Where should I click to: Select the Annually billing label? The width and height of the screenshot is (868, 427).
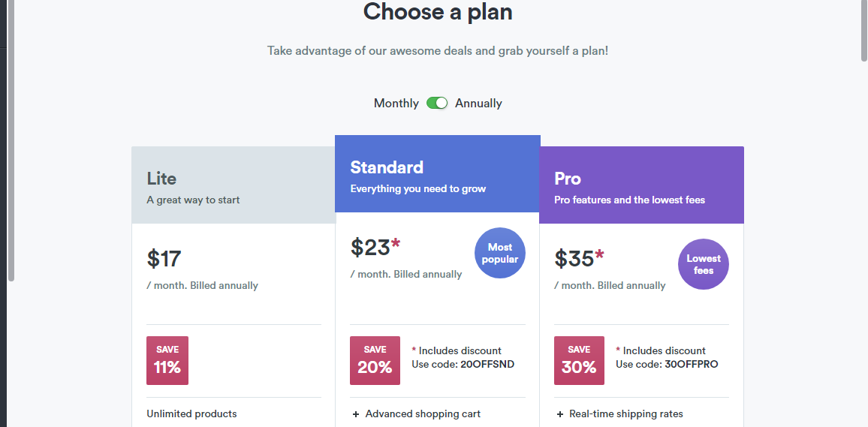coord(478,104)
